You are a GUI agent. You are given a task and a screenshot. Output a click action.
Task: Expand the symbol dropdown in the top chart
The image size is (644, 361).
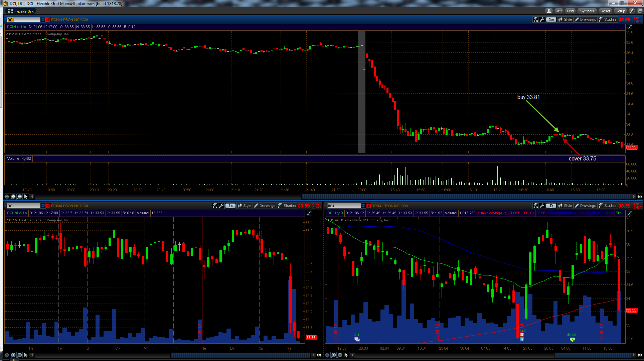43,20
